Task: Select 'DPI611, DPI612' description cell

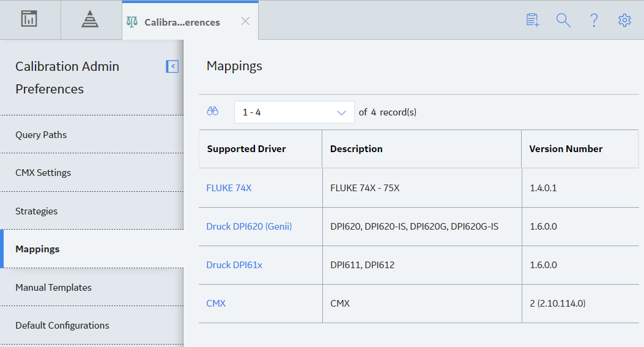Action: [422, 265]
